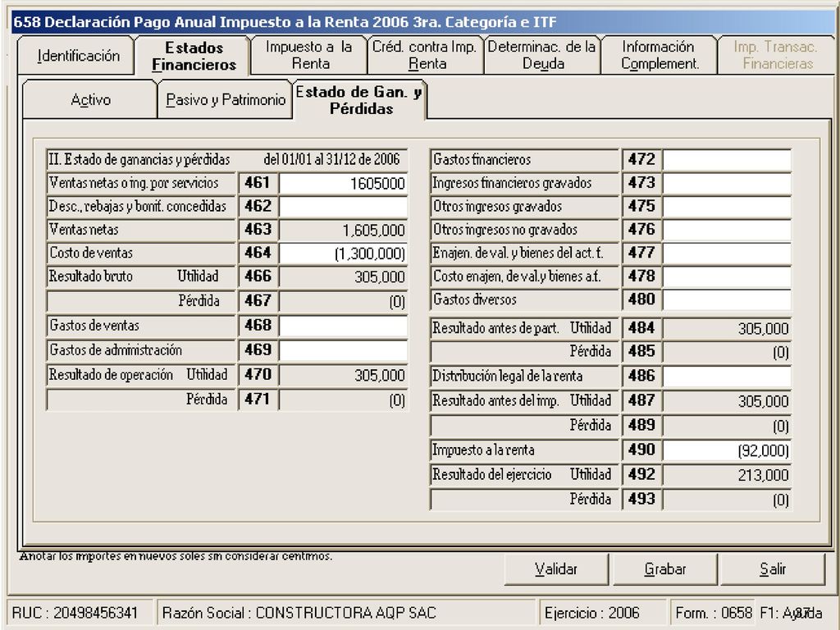
Task: Click the 492 Resultado del ejercicio value 213,000
Action: pyautogui.click(x=727, y=475)
